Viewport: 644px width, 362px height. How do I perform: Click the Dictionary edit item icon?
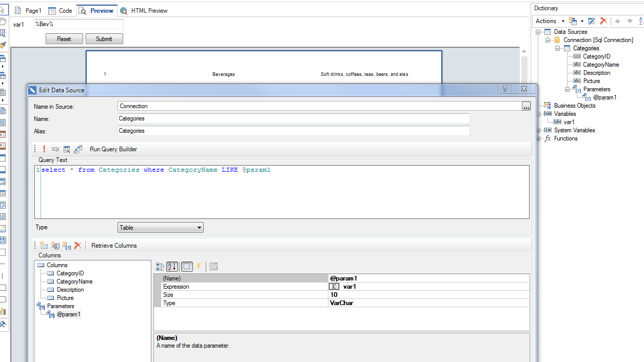coord(592,21)
